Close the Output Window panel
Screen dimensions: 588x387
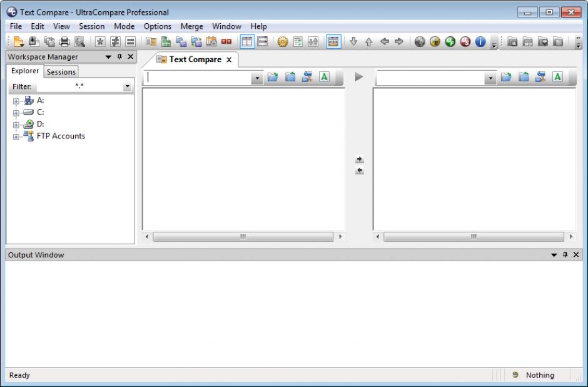(576, 255)
